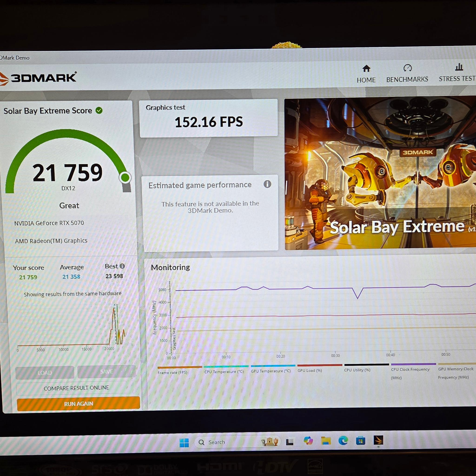Open the Windows Start menu

point(184,443)
